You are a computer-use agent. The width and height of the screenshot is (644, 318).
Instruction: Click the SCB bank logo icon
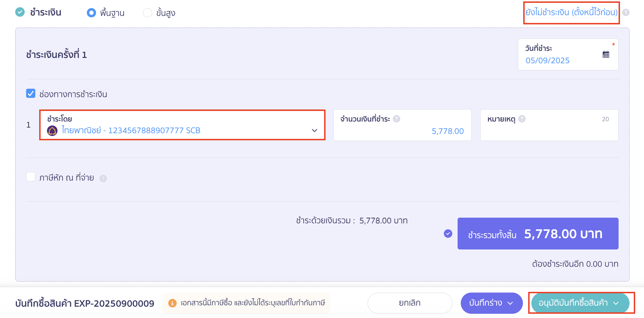point(52,130)
